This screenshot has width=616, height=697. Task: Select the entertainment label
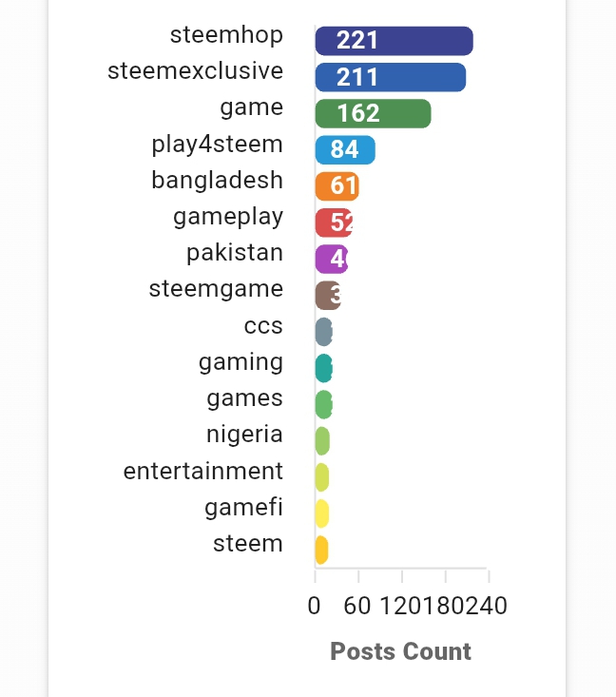click(202, 471)
